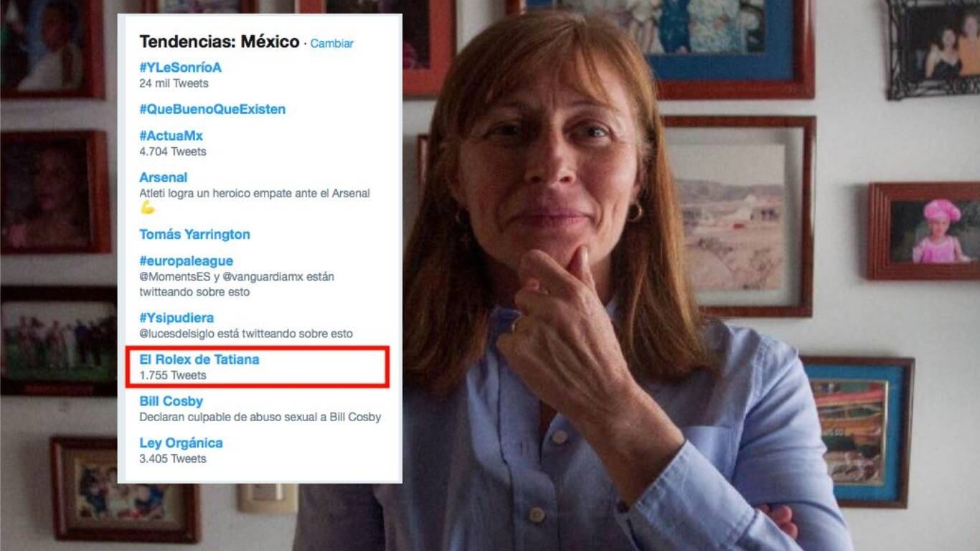This screenshot has width=980, height=551.
Task: Select the #ActuaMx trending topic
Action: point(171,136)
